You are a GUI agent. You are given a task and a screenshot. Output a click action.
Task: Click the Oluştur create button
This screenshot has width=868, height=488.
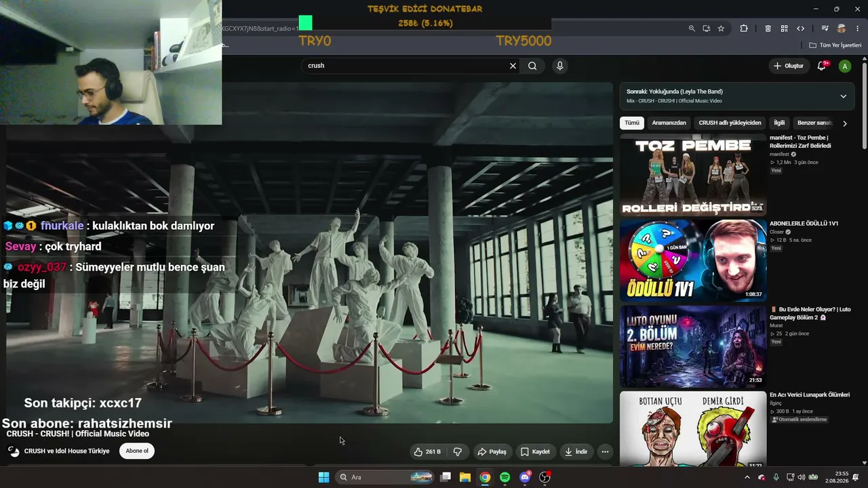tap(789, 66)
